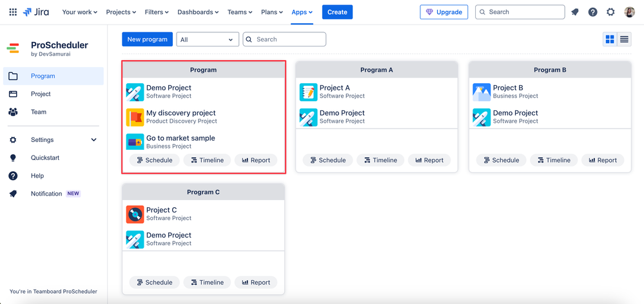Open the Project sidebar item
Viewport: 644px width, 304px height.
click(x=54, y=94)
